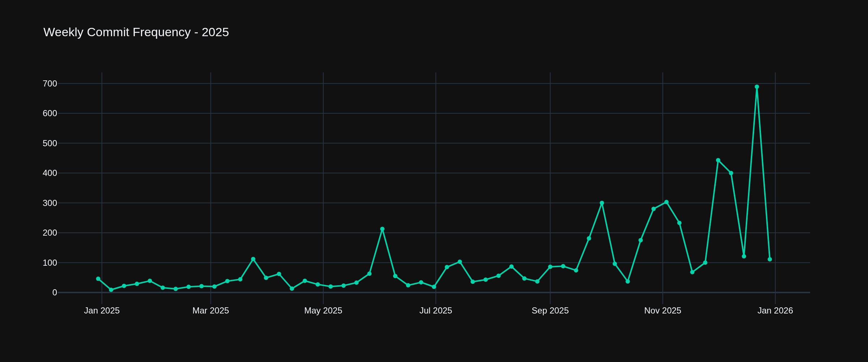This screenshot has width=868, height=362.
Task: Click the Jan 2026 axis label
Action: [x=776, y=310]
